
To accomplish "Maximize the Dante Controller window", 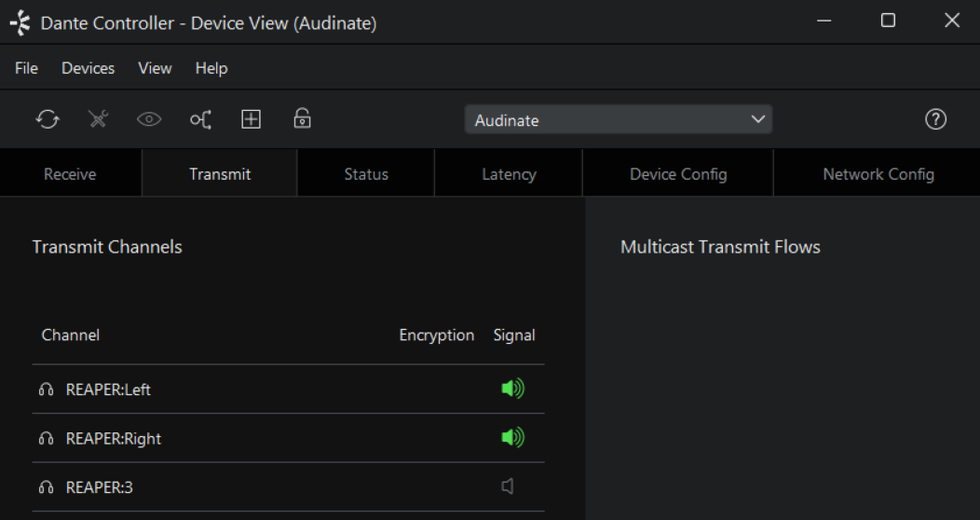I will [x=888, y=21].
